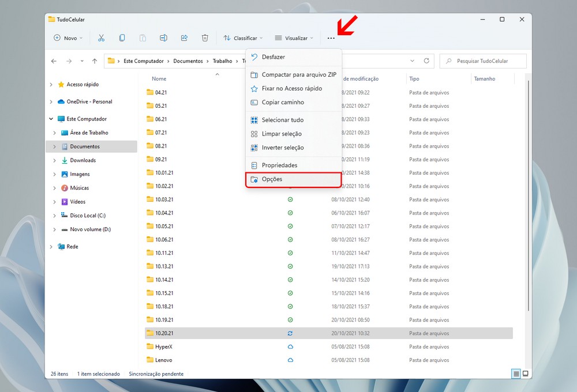Click the green check status for 10.03.21

pyautogui.click(x=290, y=199)
